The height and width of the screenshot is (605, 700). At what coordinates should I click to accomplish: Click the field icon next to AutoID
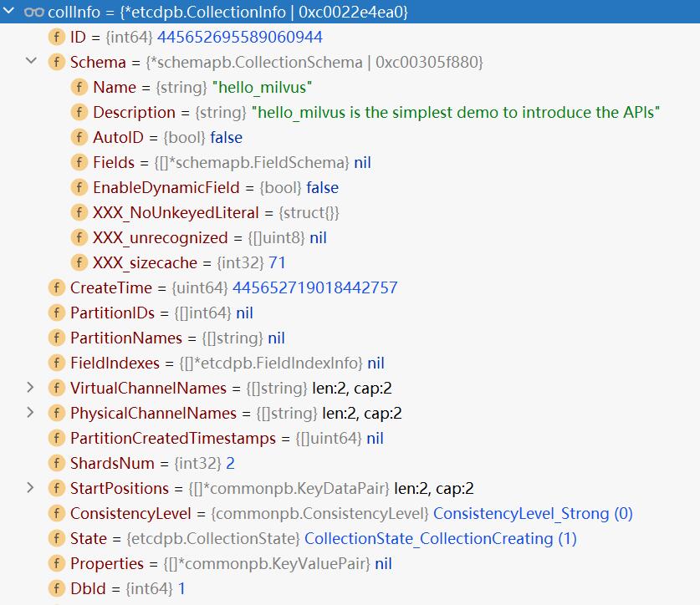[x=79, y=137]
